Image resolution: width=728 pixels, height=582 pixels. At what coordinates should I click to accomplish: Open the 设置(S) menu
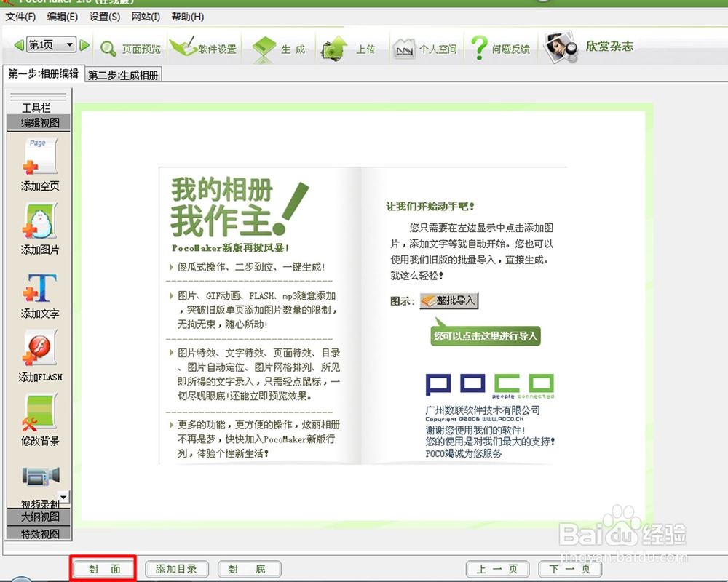104,17
